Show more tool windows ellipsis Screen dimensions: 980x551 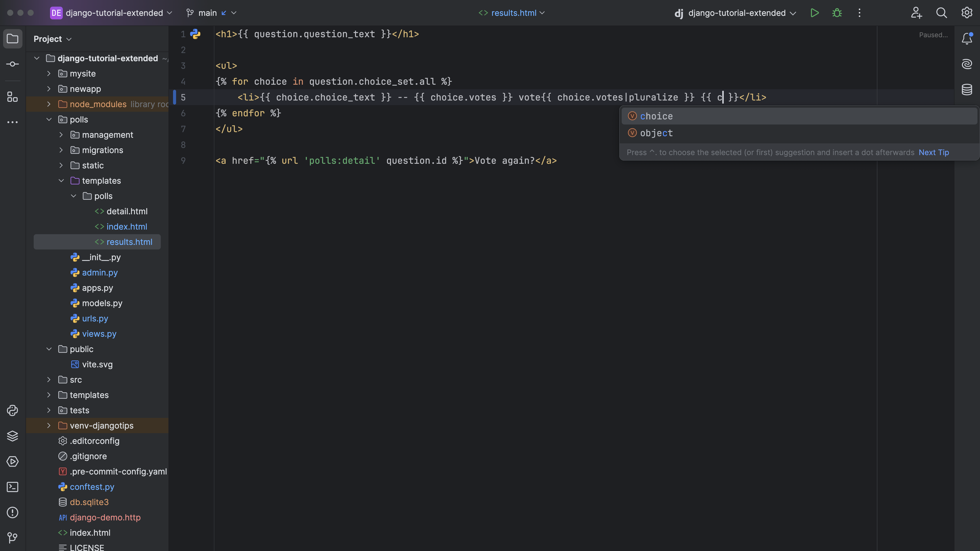click(13, 122)
